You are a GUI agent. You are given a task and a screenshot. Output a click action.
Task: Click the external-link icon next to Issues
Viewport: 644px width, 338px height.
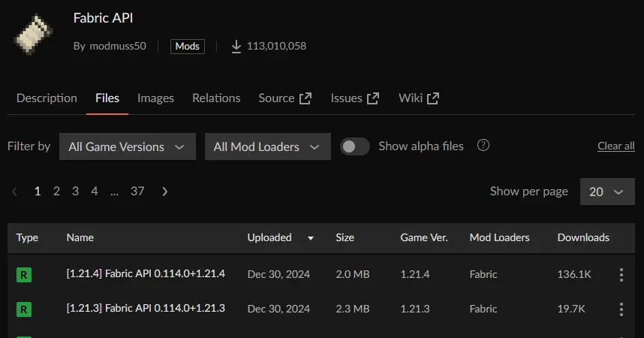373,98
